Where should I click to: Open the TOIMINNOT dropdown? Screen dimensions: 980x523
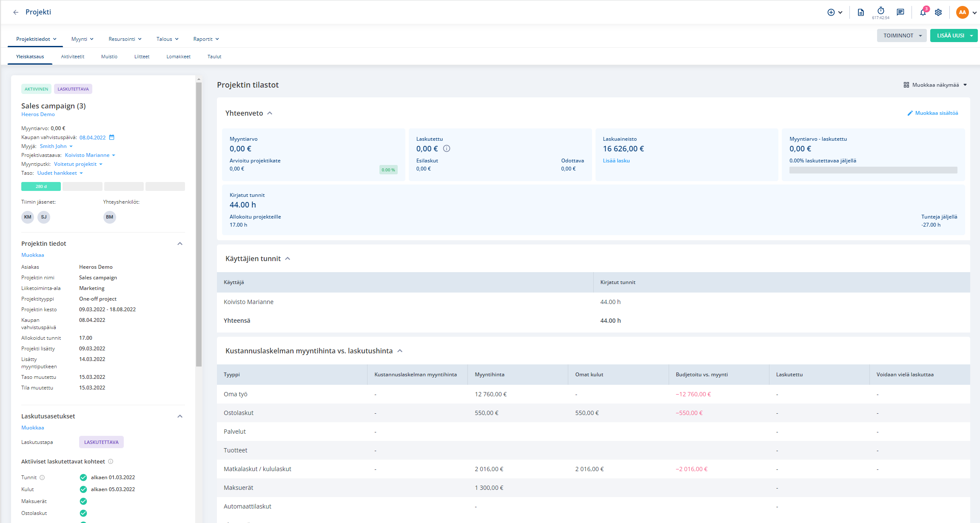click(902, 36)
